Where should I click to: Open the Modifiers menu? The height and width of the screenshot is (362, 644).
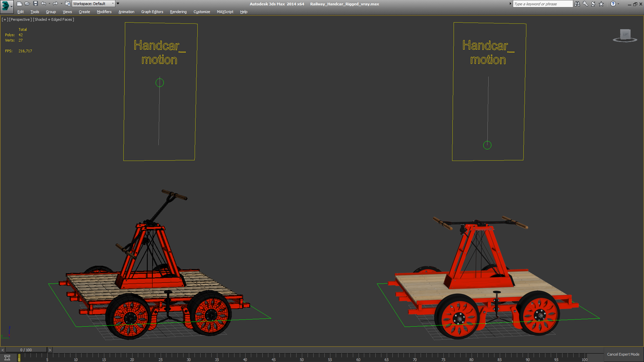coord(104,12)
